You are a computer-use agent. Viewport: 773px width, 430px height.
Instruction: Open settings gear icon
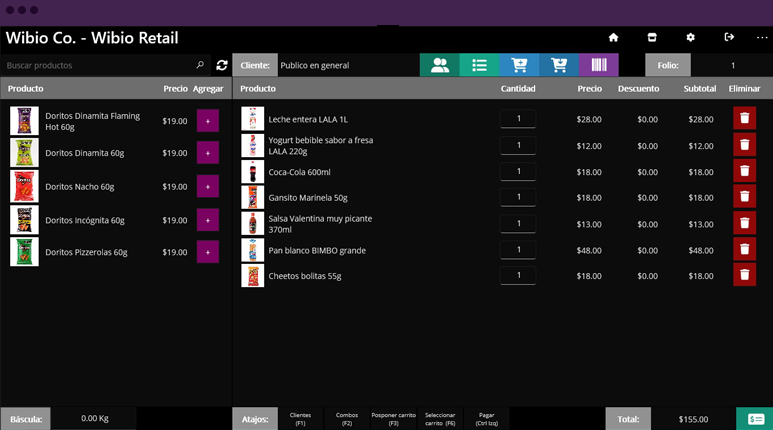690,37
